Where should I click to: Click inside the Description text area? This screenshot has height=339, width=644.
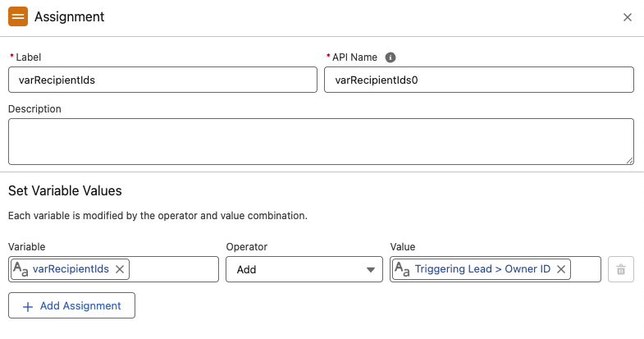point(320,141)
